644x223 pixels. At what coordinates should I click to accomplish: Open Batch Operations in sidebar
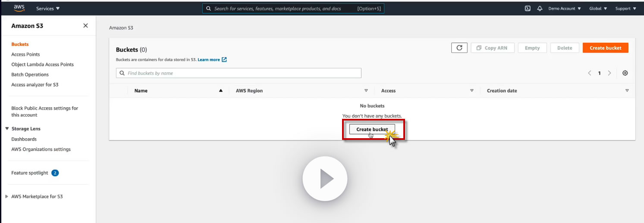(30, 74)
